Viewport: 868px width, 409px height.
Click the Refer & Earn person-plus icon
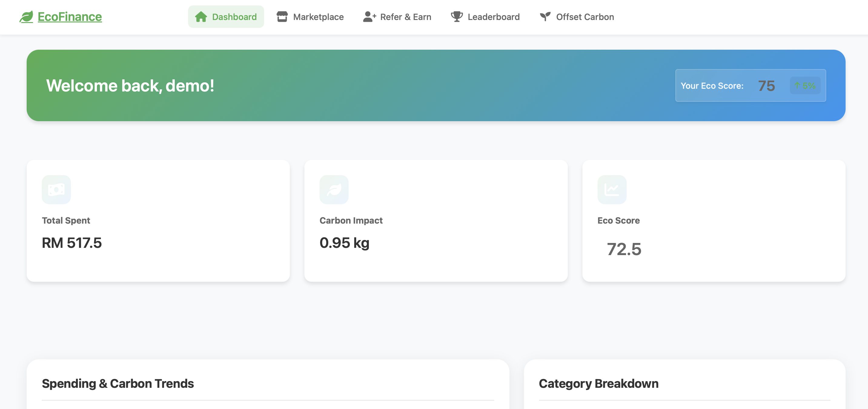[369, 17]
